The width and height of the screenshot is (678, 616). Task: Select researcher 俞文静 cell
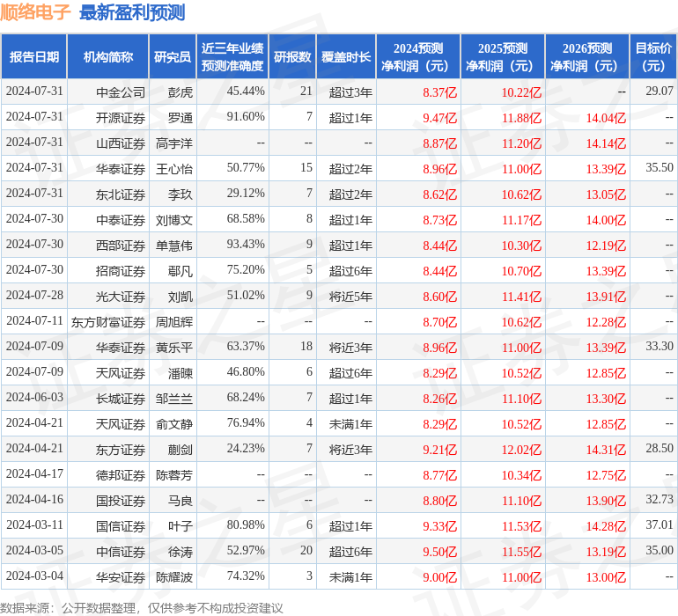(174, 423)
